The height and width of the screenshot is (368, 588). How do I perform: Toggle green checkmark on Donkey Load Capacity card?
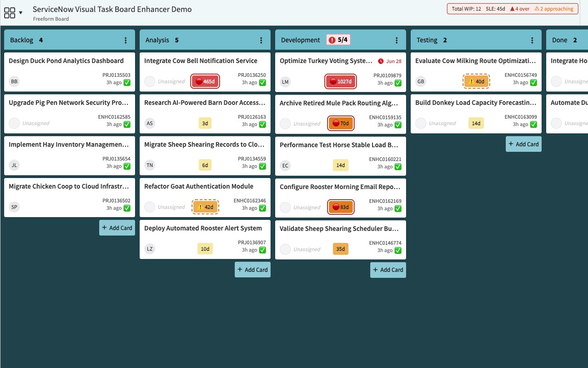534,125
